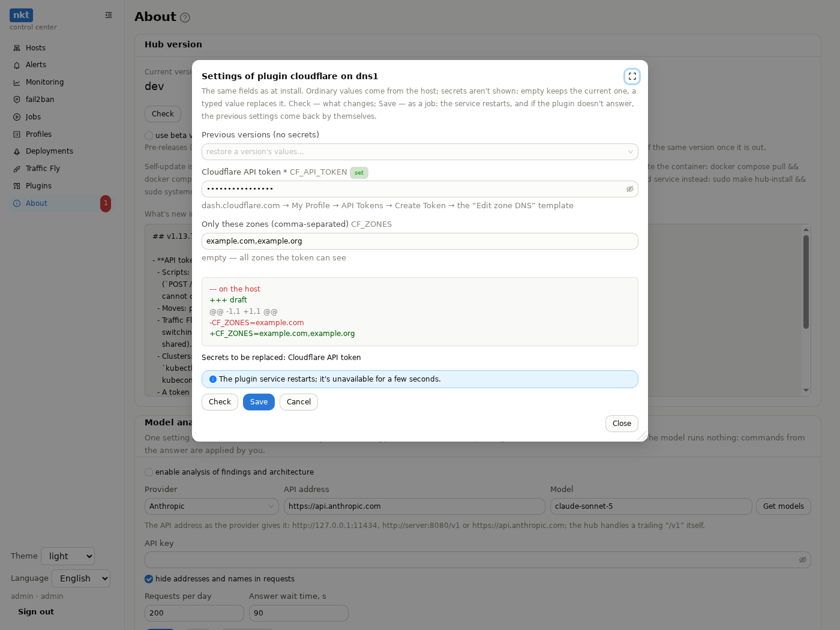Toggle fullscreen for the plugin settings dialog
840x630 pixels.
pyautogui.click(x=632, y=76)
